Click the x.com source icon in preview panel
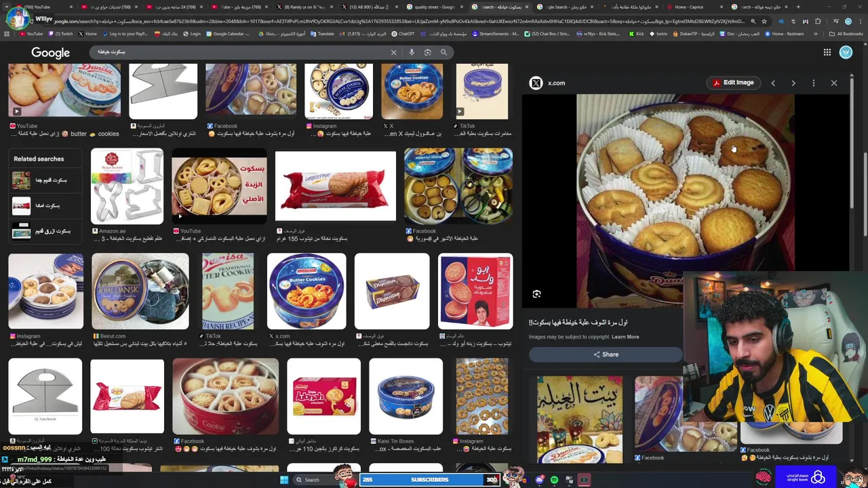Viewport: 868px width, 488px height. click(536, 83)
